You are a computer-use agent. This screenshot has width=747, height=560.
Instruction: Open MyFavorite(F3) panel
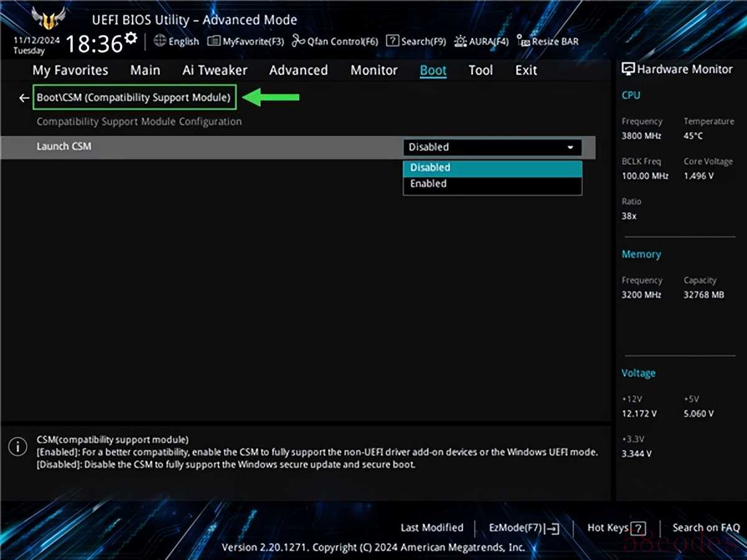[x=245, y=42]
